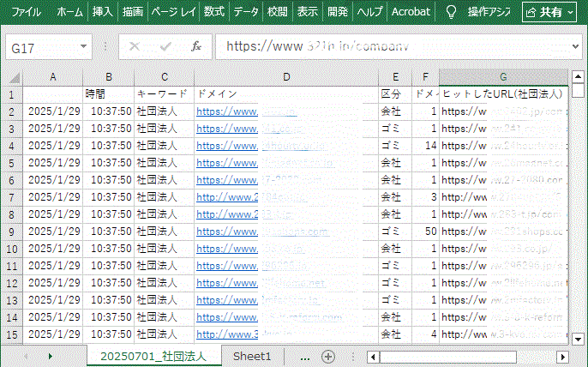Click the cell with value 50 in row 9

pos(426,232)
